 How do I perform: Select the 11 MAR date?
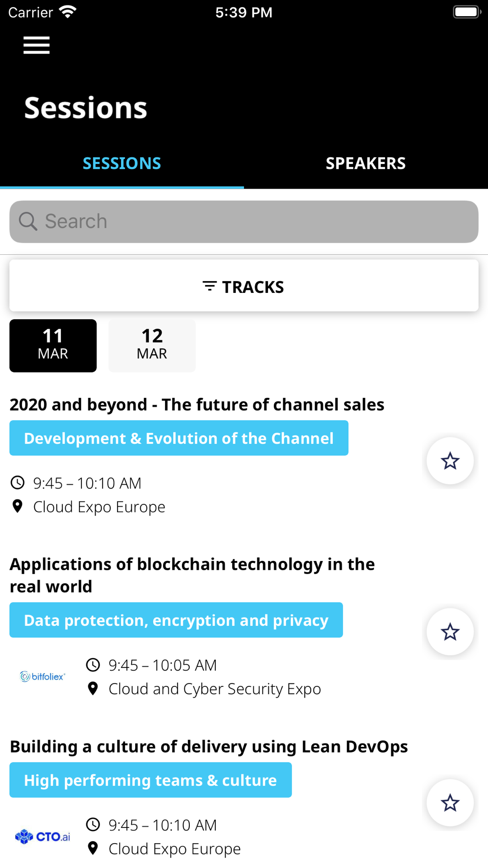(53, 346)
